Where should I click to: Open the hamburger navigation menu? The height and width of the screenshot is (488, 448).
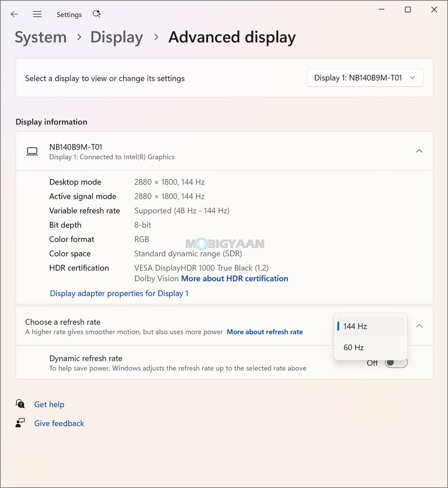click(x=37, y=14)
